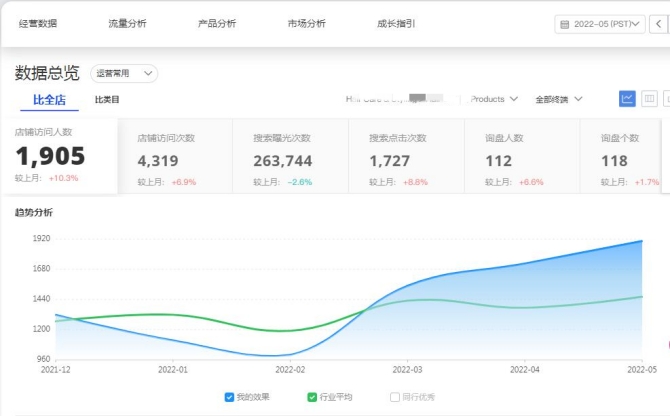Screen dimensions: 670x416
Task: Open 产品分析 menu
Action: tap(217, 23)
